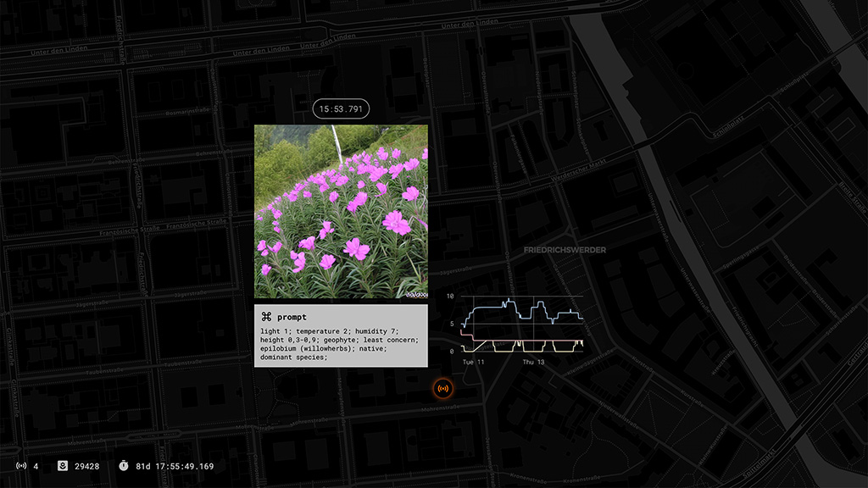This screenshot has height=488, width=868.
Task: Click the prompt description text box
Action: coord(341,344)
